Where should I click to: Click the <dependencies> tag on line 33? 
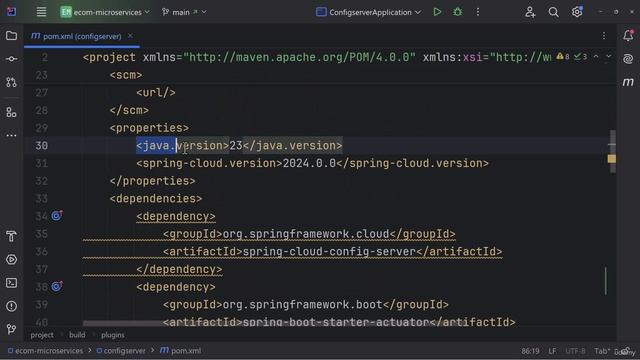tap(156, 198)
